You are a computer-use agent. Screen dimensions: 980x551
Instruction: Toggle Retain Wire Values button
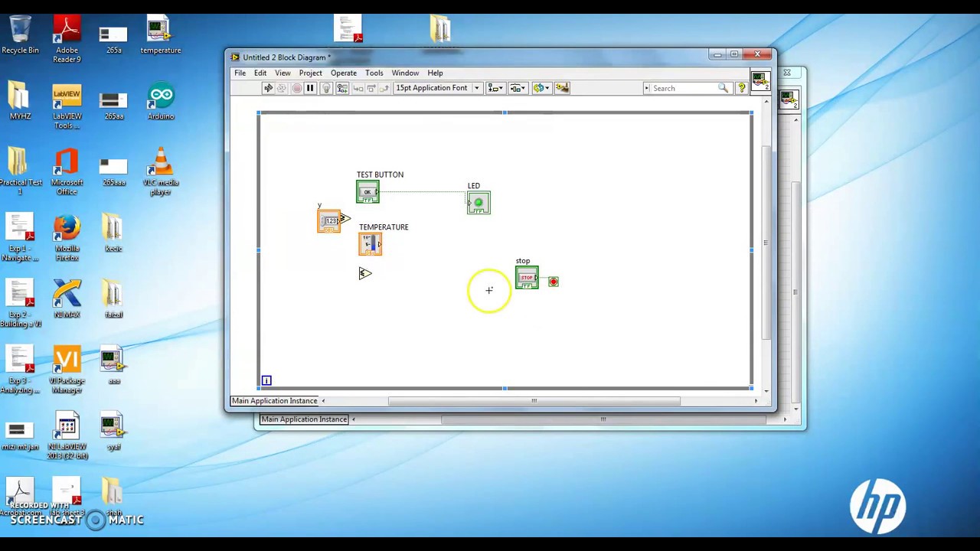click(x=342, y=88)
